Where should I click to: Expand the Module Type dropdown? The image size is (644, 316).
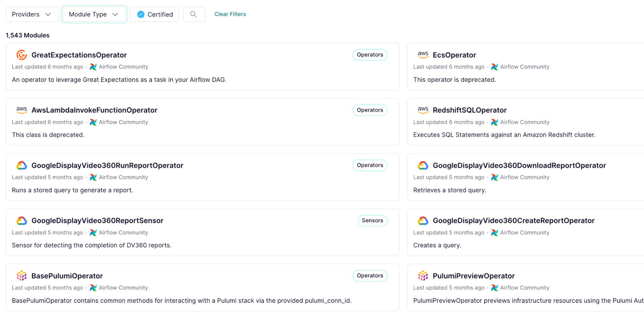click(88, 15)
